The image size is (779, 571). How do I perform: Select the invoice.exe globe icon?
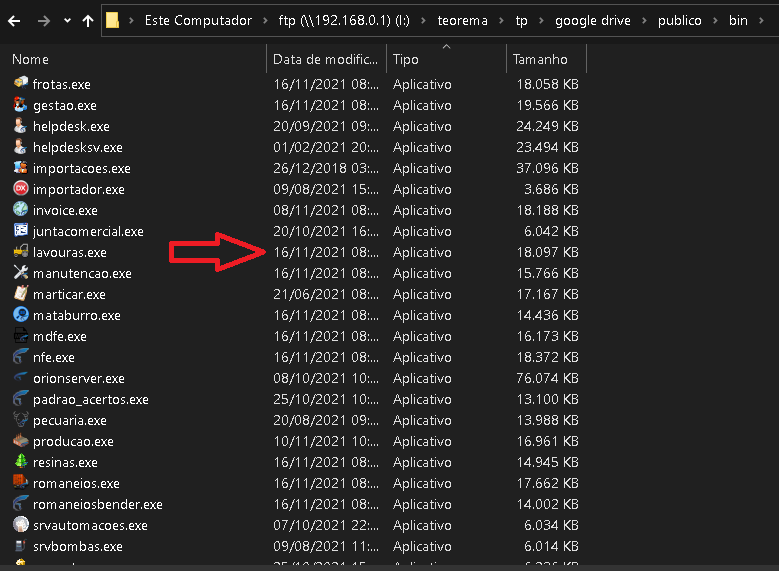point(21,209)
